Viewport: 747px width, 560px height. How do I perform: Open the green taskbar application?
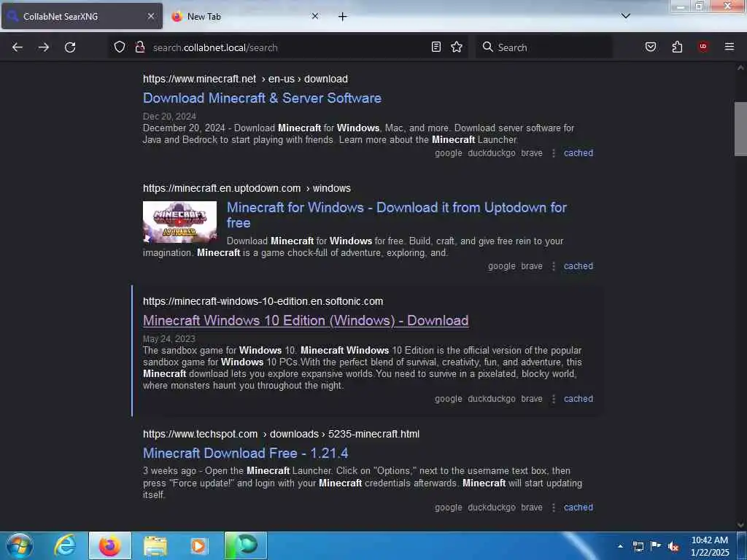click(246, 545)
